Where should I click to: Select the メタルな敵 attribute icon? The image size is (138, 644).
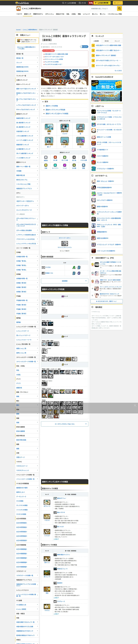coord(83,157)
